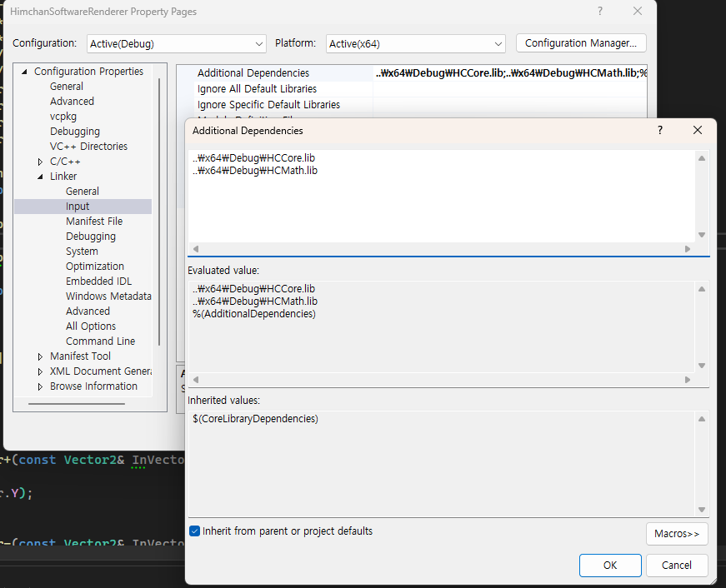The height and width of the screenshot is (588, 726).
Task: Open the Platform dropdown
Action: (x=416, y=43)
